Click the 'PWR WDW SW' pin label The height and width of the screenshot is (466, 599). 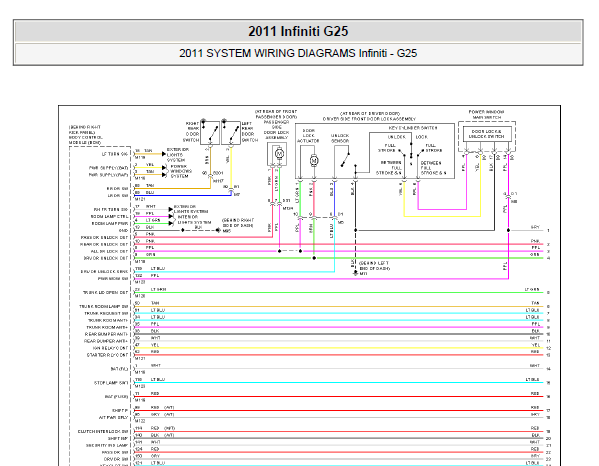[113, 279]
